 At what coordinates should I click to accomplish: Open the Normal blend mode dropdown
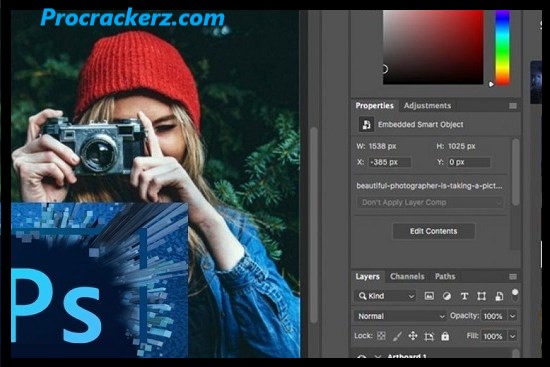click(x=400, y=316)
